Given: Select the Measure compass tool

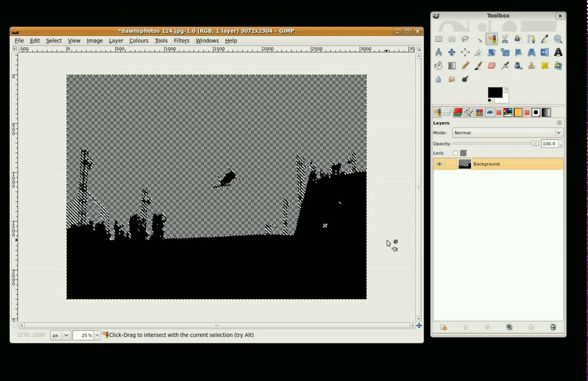Looking at the screenshot, I should (439, 52).
